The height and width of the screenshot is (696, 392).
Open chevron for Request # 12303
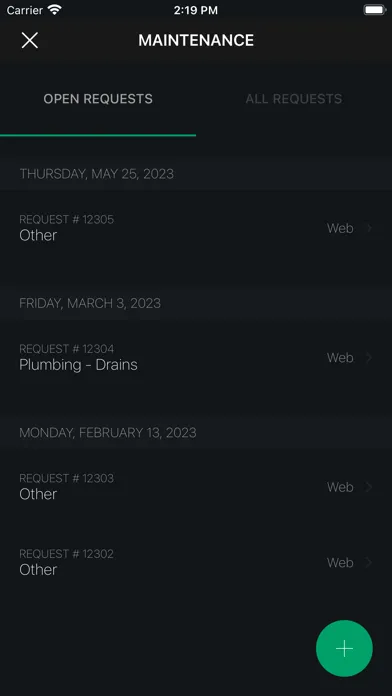pos(368,487)
